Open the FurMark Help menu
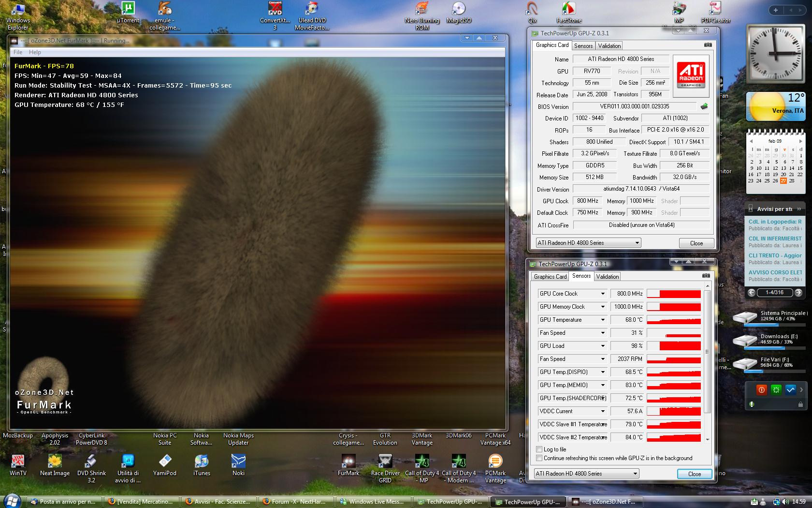812x508 pixels. click(35, 52)
